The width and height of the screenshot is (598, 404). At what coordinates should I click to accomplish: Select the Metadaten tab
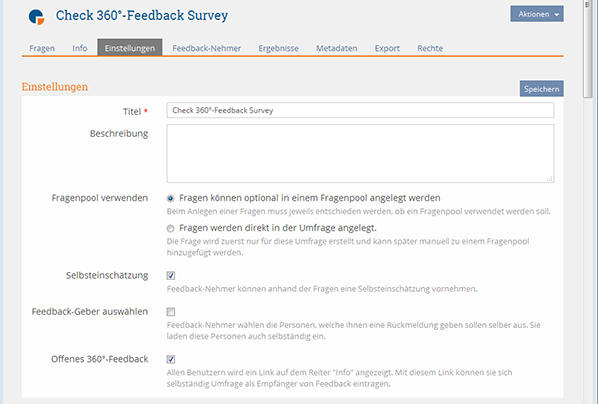point(336,48)
